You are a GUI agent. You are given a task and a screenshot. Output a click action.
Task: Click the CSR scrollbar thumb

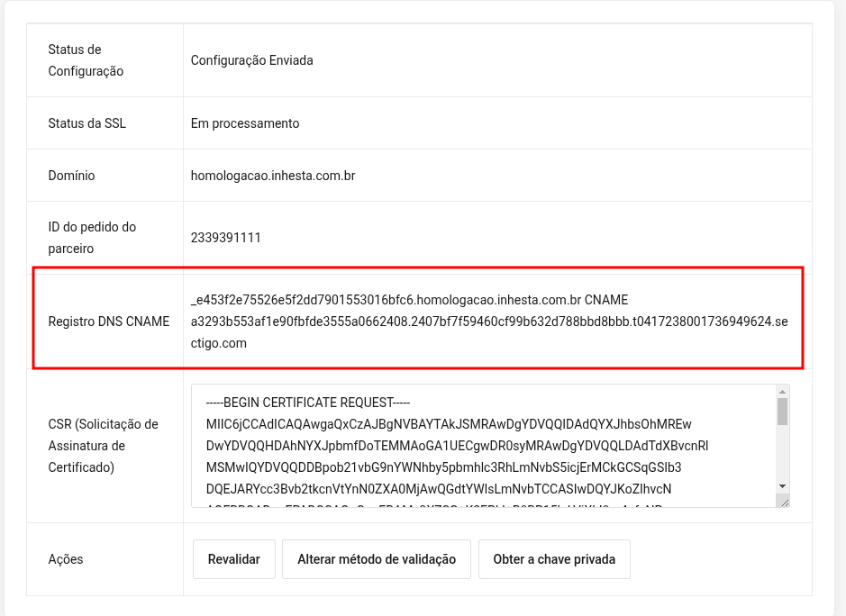[782, 412]
